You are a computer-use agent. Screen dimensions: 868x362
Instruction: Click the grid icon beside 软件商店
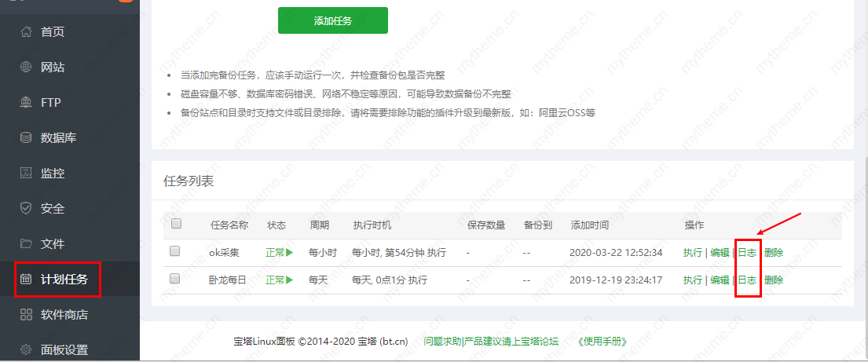tap(26, 315)
